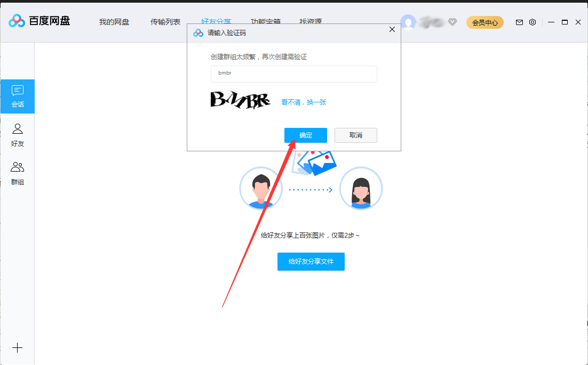Open 会员中心

(484, 22)
